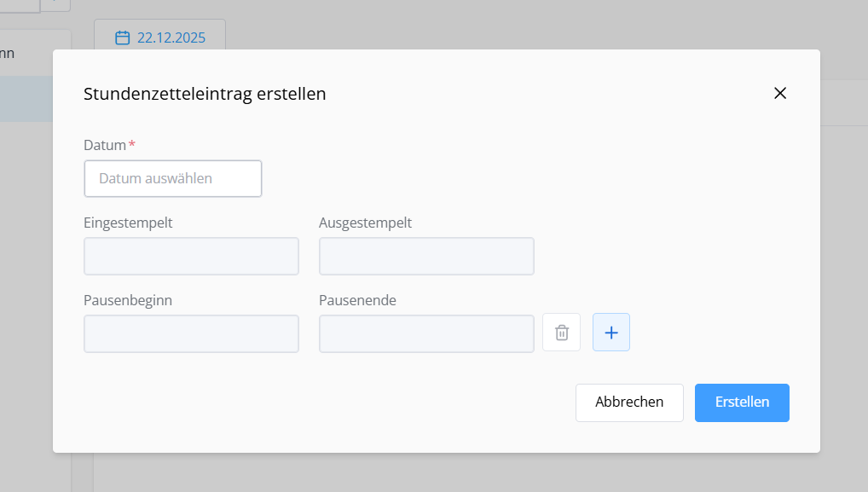
Task: Click the Eingestempelt label text
Action: (x=128, y=223)
